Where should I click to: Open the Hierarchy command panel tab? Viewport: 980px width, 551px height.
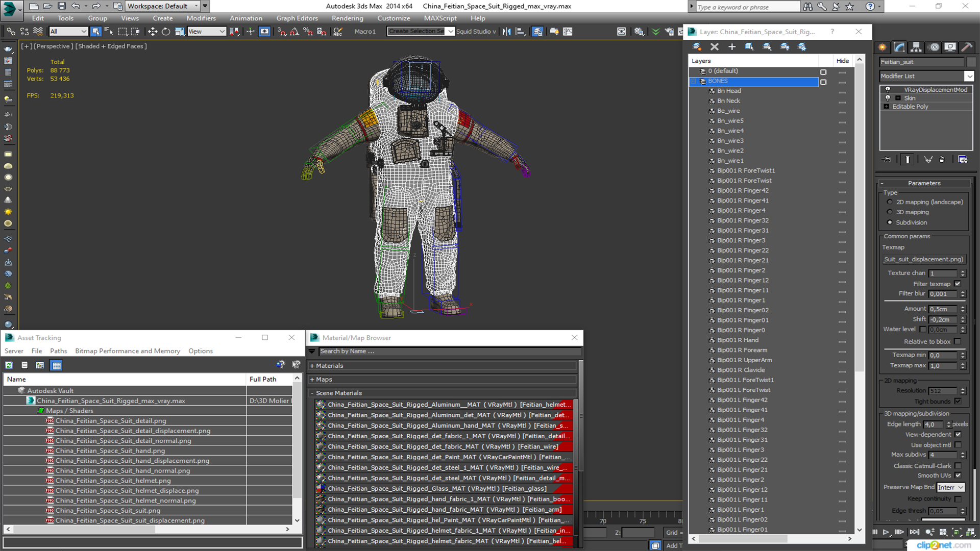[x=916, y=47]
